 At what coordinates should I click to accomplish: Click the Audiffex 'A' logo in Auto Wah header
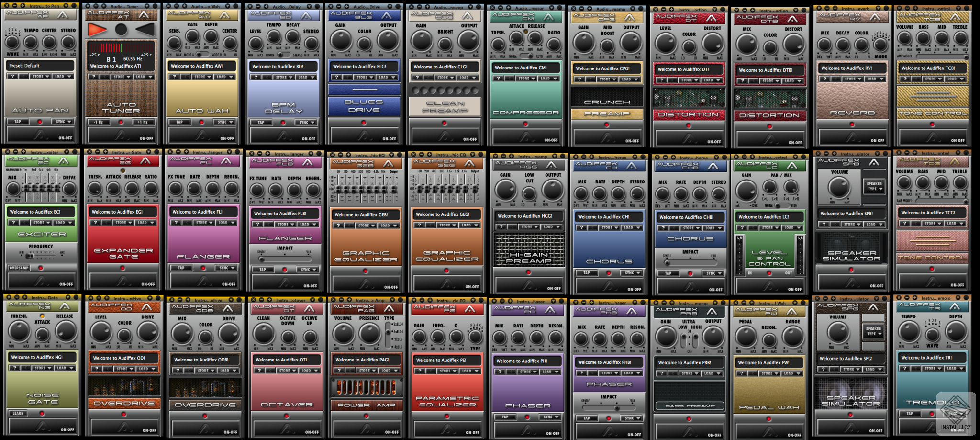(x=224, y=15)
